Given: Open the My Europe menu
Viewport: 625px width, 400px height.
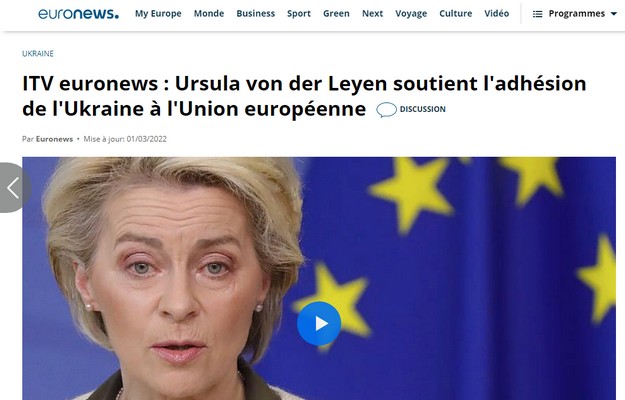Looking at the screenshot, I should [x=158, y=14].
